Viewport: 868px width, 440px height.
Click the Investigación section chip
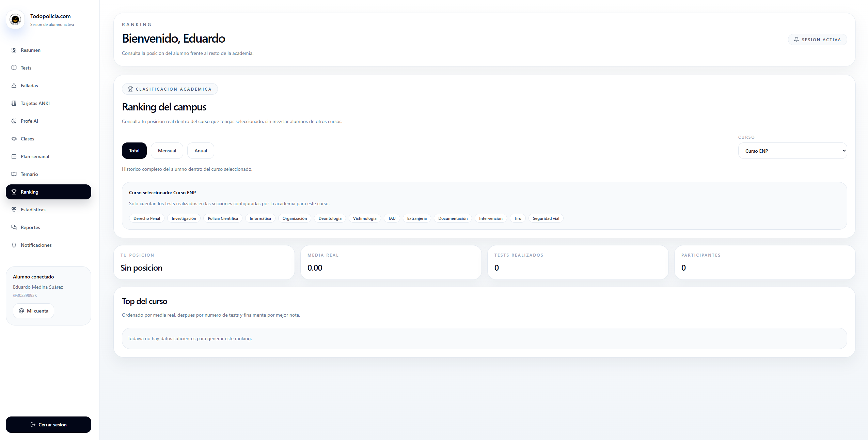coord(184,218)
